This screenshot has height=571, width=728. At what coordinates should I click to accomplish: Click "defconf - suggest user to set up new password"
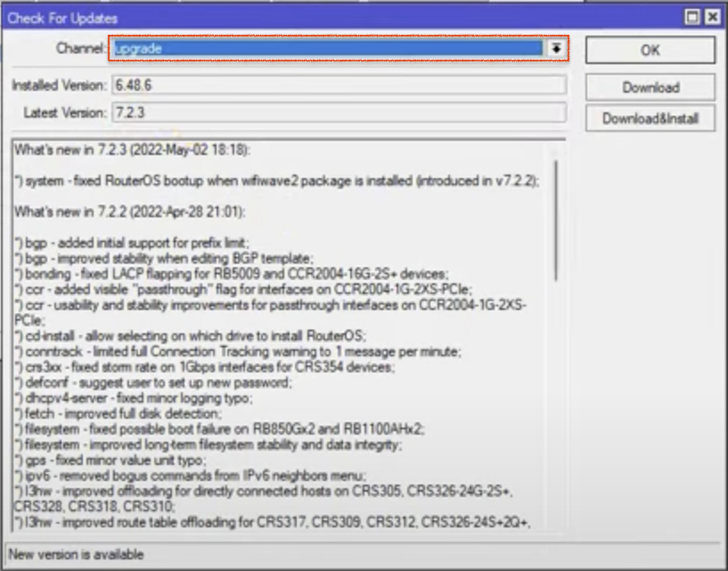point(153,382)
